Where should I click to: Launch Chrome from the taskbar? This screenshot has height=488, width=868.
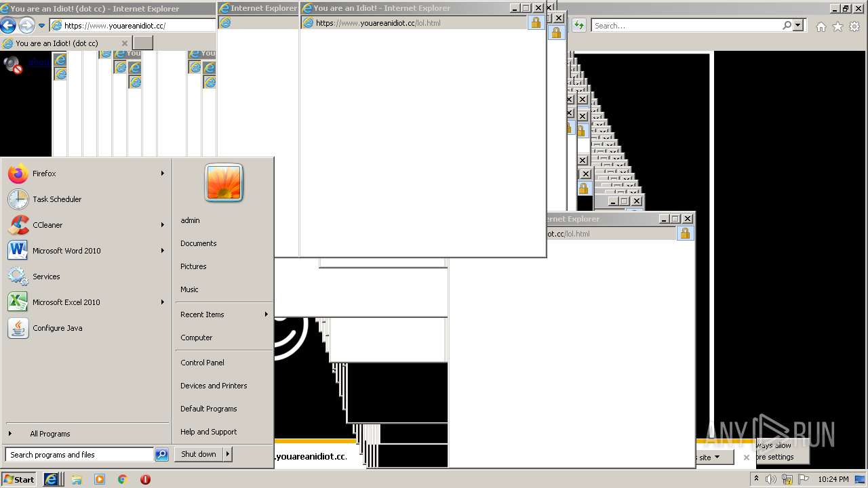pos(123,479)
